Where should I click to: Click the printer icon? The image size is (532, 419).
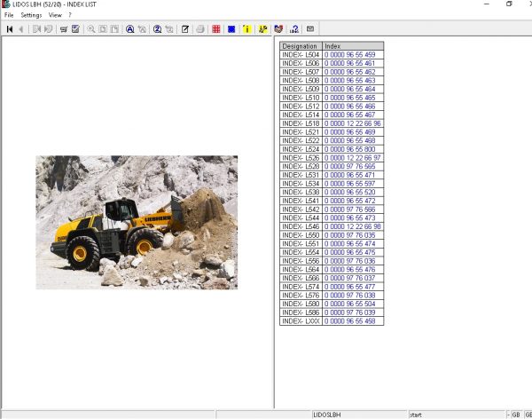[200, 29]
